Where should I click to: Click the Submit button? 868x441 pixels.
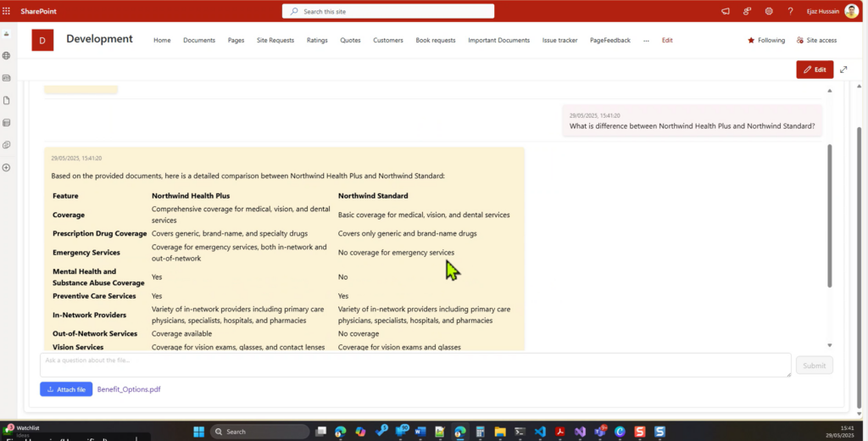point(815,366)
